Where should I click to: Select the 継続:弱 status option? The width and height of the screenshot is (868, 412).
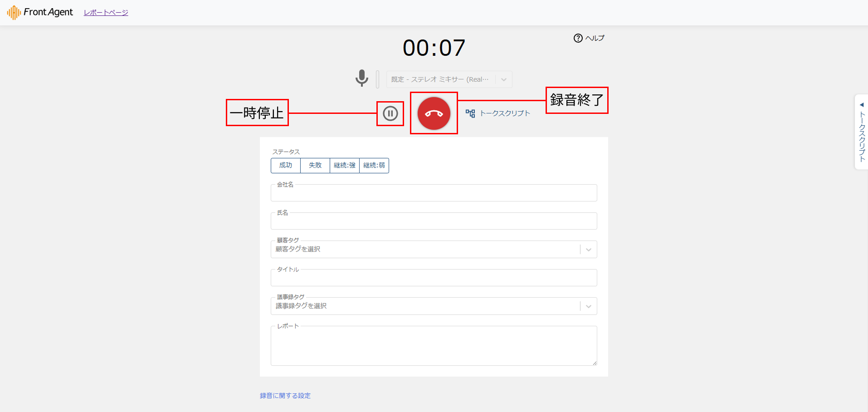tap(374, 166)
